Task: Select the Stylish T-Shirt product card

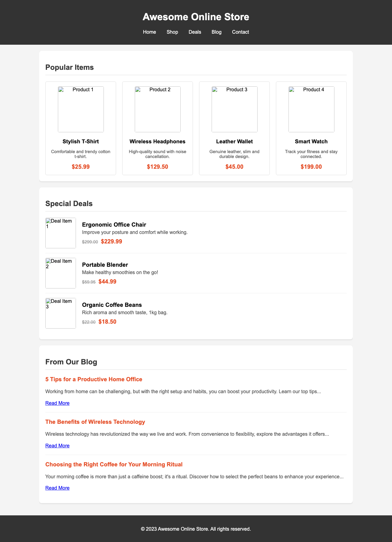Action: (x=81, y=128)
